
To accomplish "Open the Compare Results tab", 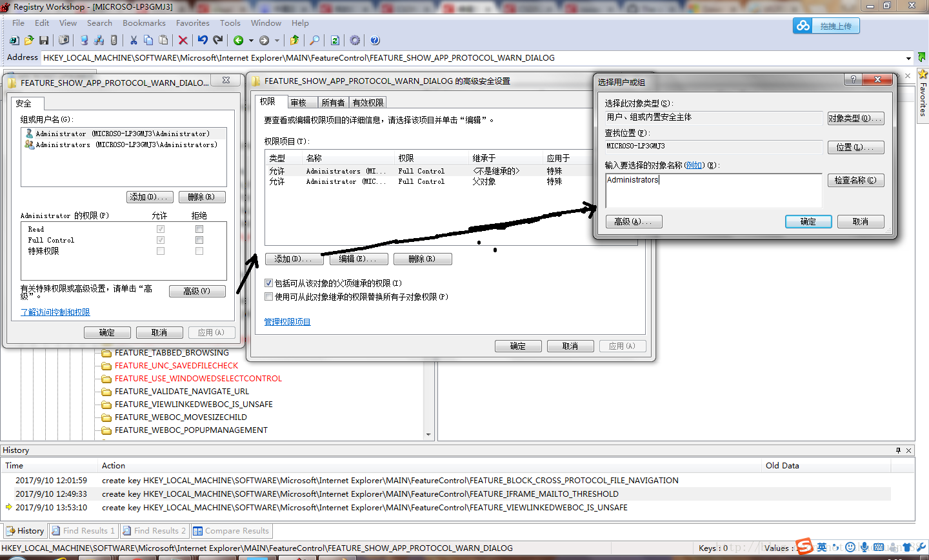I will click(232, 531).
